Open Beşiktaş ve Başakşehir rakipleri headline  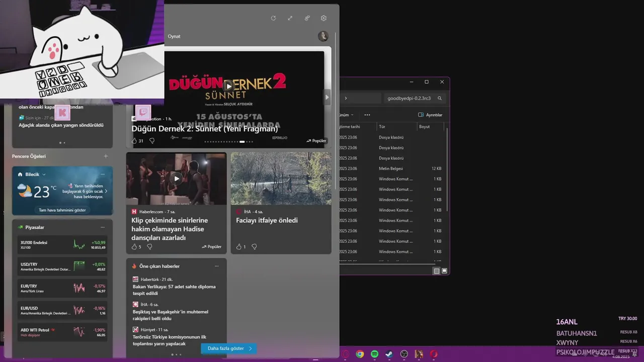coord(171,315)
